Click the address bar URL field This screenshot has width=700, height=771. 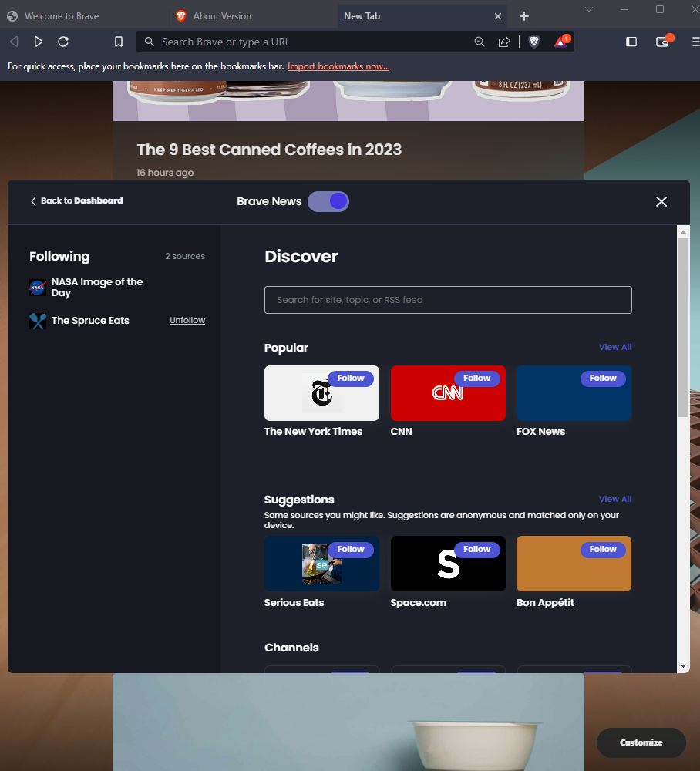315,42
